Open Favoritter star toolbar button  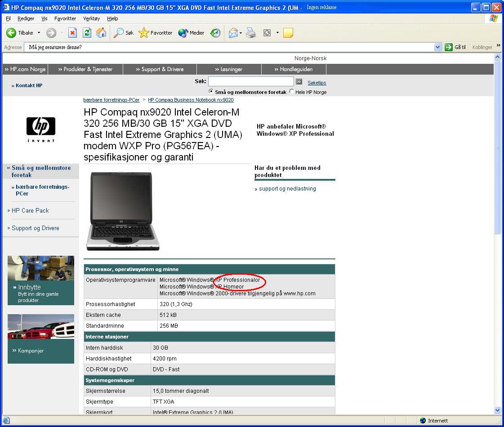(156, 33)
